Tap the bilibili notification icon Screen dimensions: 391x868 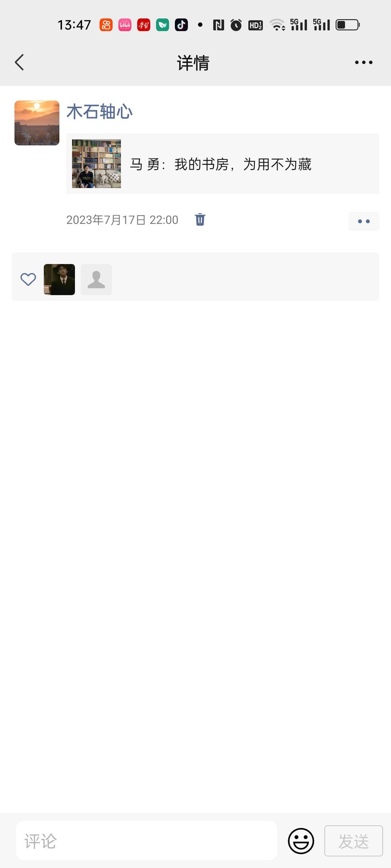coord(125,25)
